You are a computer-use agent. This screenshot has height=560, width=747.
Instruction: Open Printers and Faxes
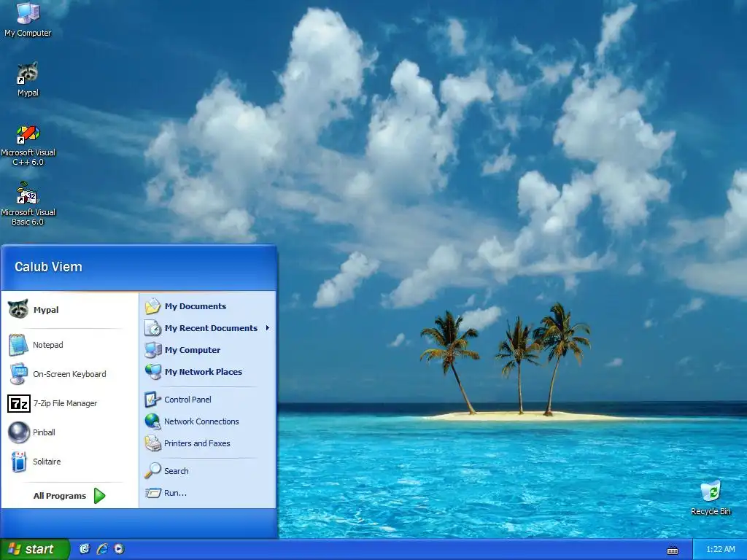coord(208,443)
